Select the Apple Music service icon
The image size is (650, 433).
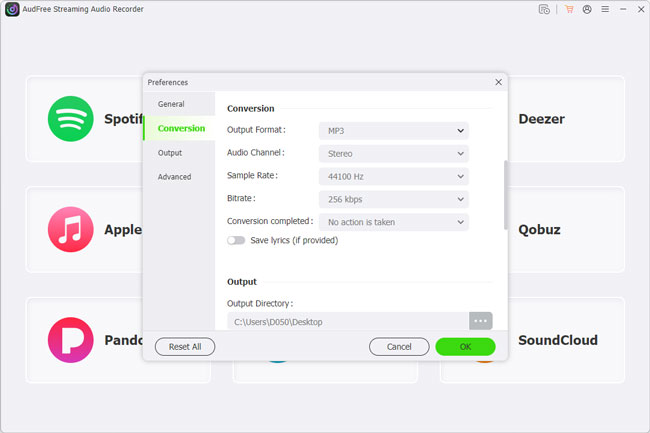[x=70, y=230]
